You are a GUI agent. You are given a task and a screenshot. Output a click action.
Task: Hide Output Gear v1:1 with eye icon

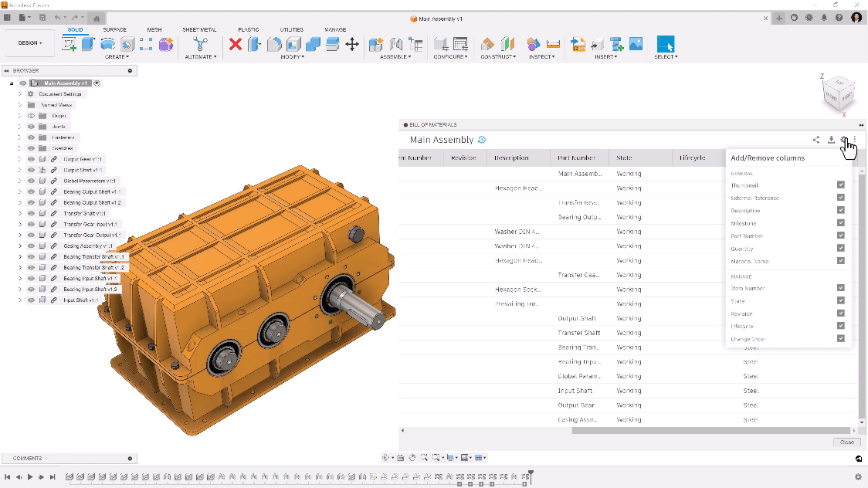[32, 159]
